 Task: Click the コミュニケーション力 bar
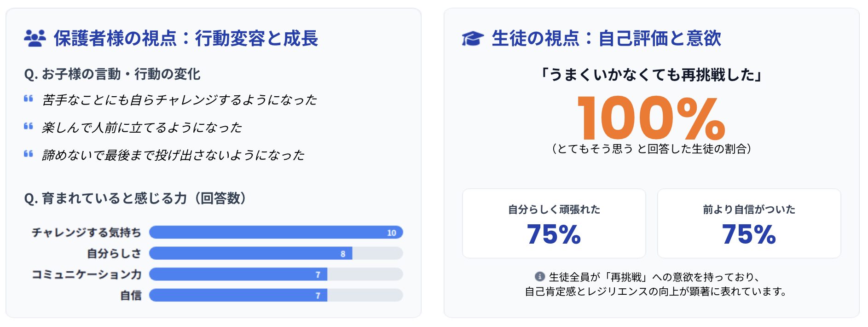(238, 274)
